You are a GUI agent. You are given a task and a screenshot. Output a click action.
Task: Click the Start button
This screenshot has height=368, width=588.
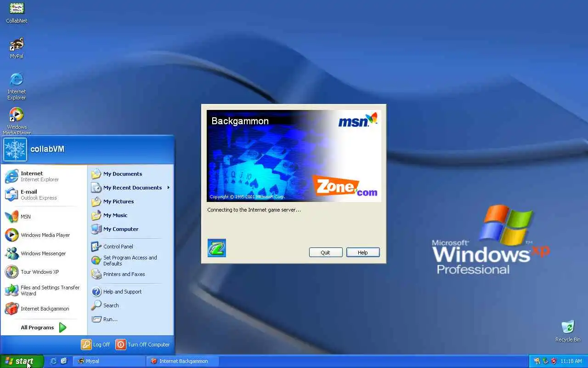point(22,361)
